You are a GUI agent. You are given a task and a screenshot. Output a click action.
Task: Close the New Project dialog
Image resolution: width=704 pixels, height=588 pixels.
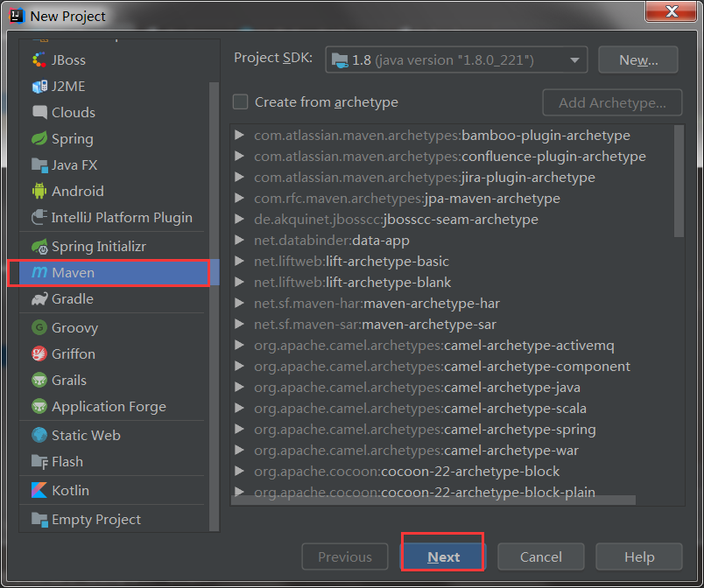pyautogui.click(x=671, y=11)
